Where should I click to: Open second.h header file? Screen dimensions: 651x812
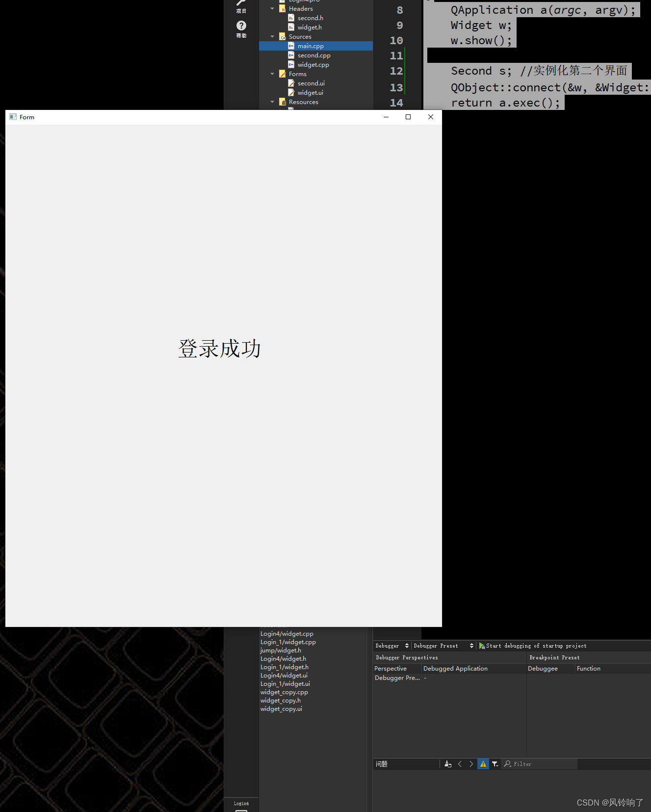[x=310, y=18]
